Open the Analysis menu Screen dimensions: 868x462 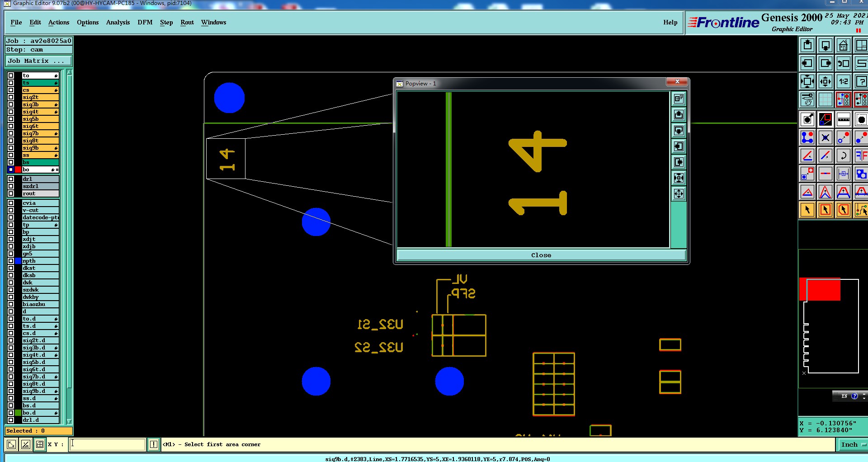[x=118, y=22]
